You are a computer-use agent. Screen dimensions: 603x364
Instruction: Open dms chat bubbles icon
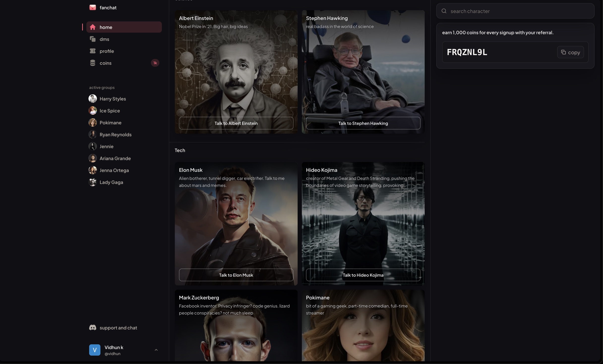point(92,39)
